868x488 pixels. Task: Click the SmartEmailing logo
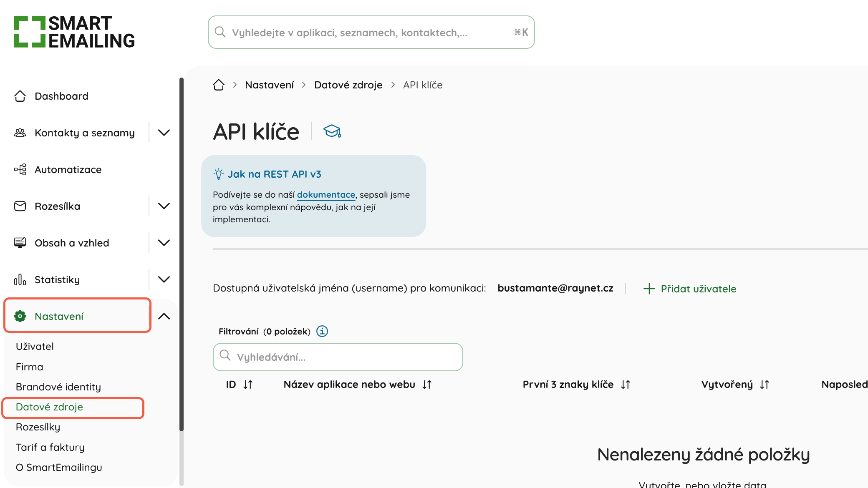pyautogui.click(x=74, y=32)
